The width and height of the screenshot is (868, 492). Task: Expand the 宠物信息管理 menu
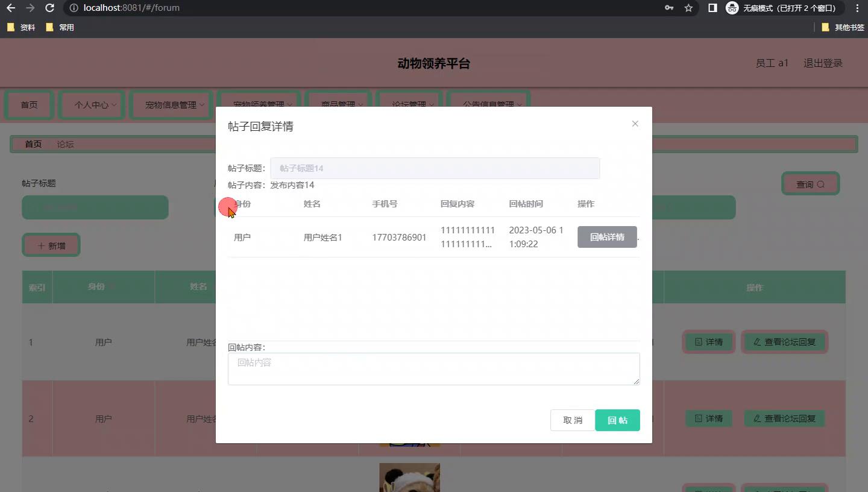tap(171, 105)
